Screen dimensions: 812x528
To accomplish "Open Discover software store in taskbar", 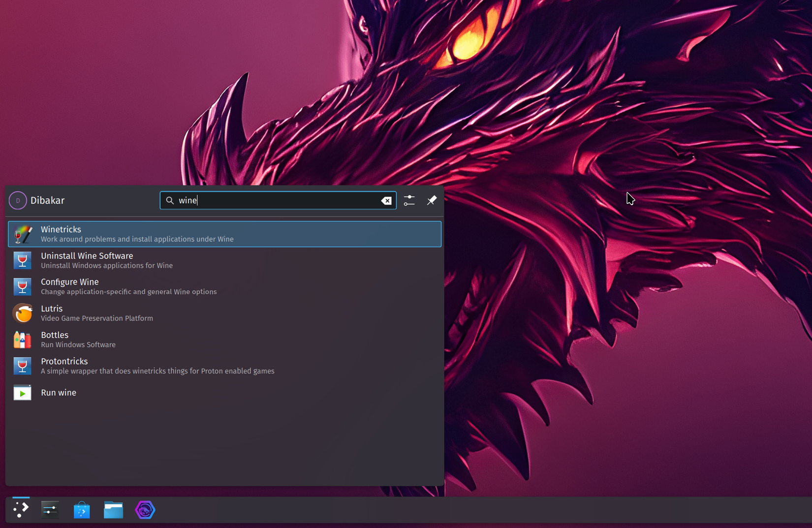I will pos(82,510).
